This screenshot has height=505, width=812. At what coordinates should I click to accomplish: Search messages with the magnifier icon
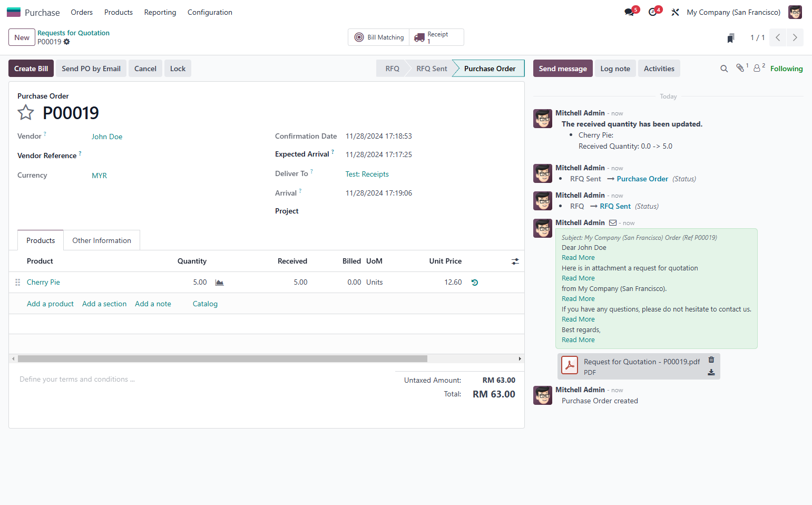[x=724, y=69]
